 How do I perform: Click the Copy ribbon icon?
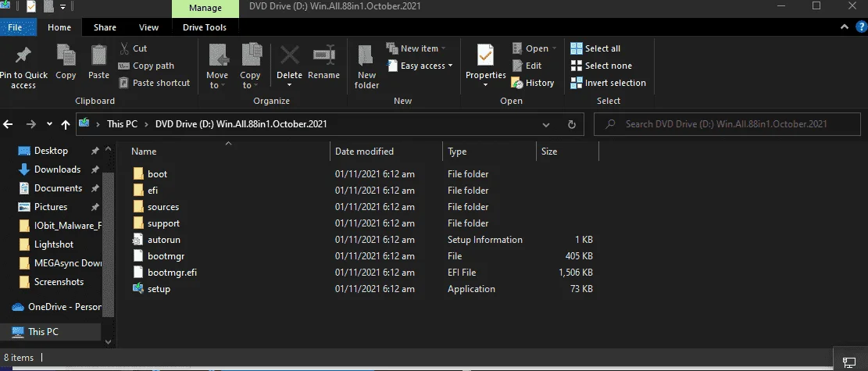coord(66,55)
